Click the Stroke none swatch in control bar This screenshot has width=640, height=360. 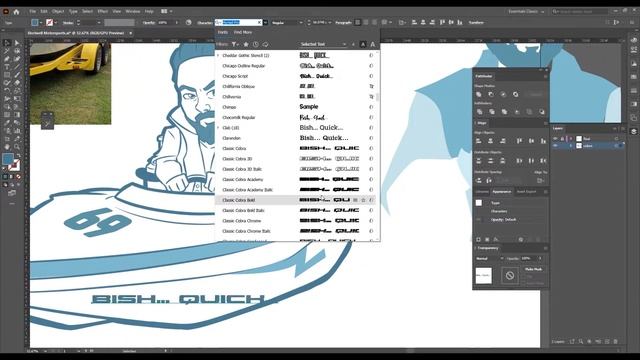point(49,22)
